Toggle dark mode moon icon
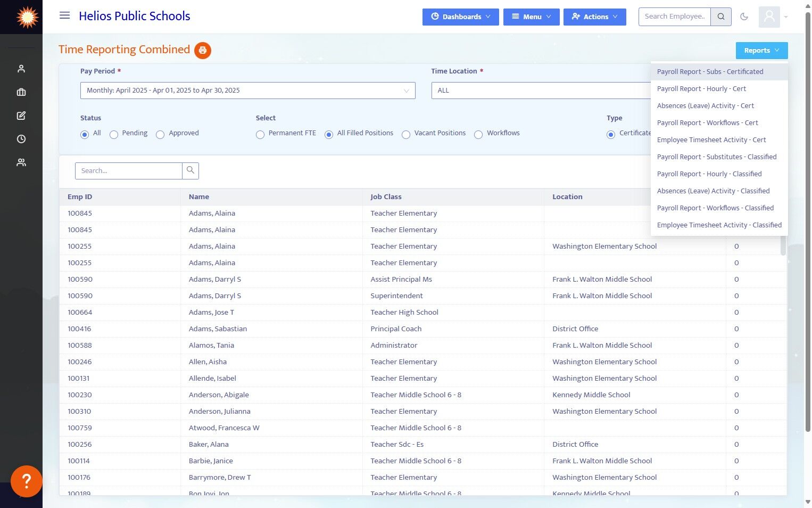The height and width of the screenshot is (508, 812). tap(744, 17)
